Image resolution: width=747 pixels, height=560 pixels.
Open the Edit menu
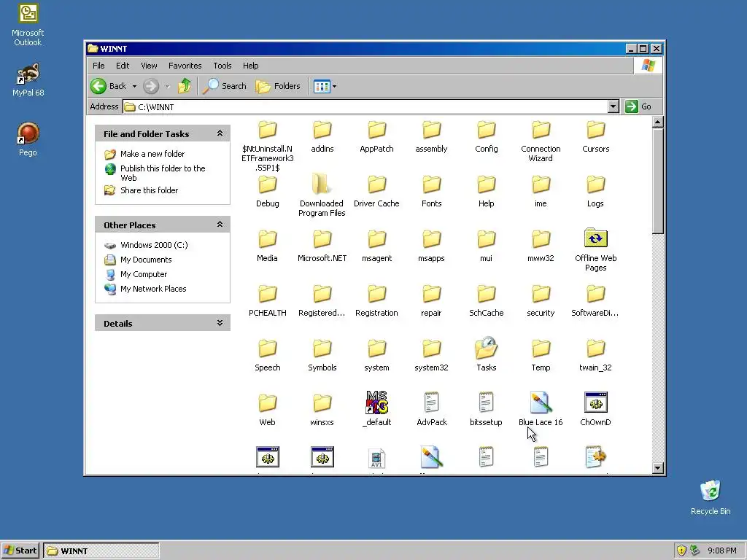coord(123,66)
